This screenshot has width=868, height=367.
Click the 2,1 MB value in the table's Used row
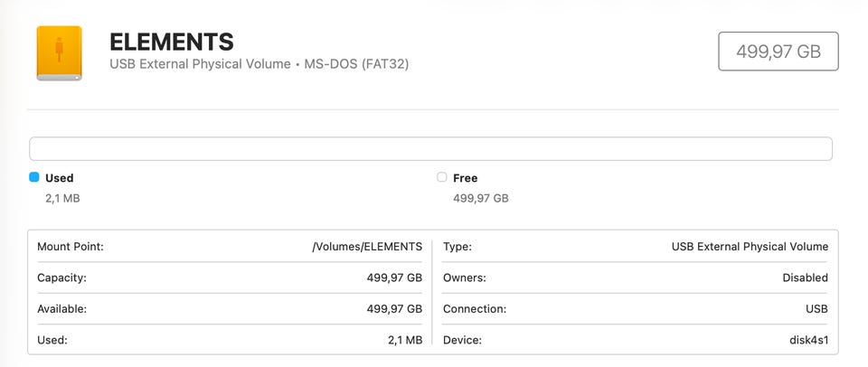[405, 340]
